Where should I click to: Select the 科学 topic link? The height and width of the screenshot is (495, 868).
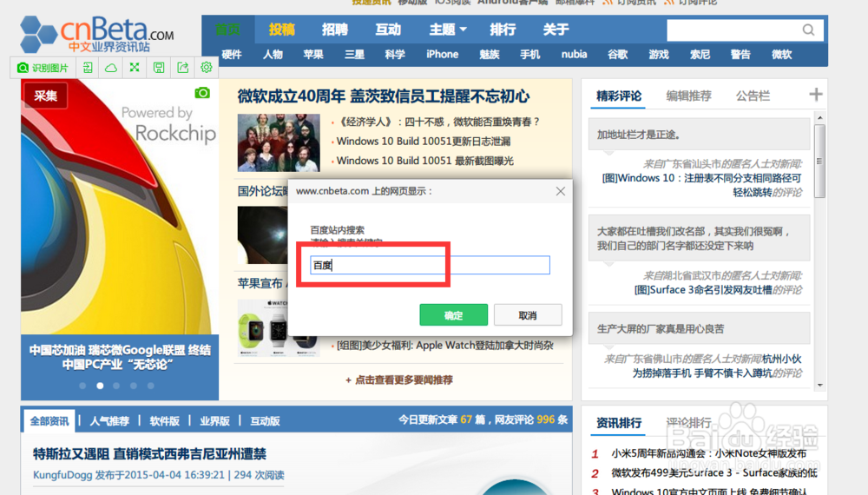[x=395, y=54]
